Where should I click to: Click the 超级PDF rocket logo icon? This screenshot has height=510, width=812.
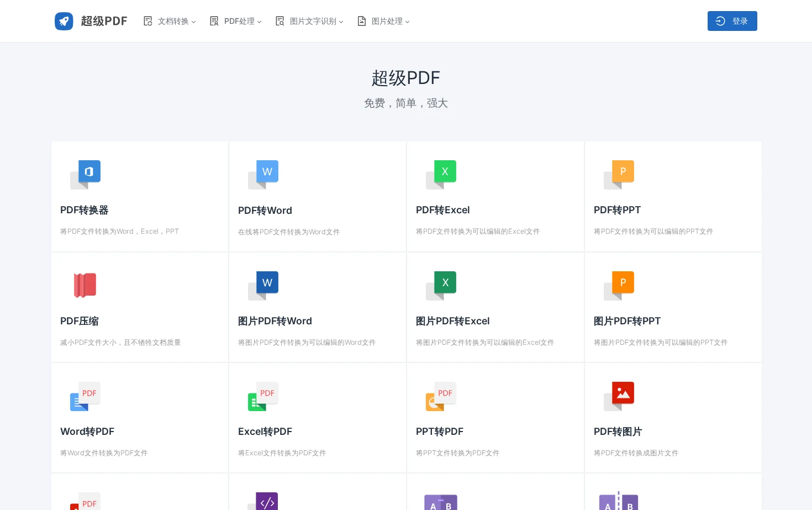[x=64, y=21]
